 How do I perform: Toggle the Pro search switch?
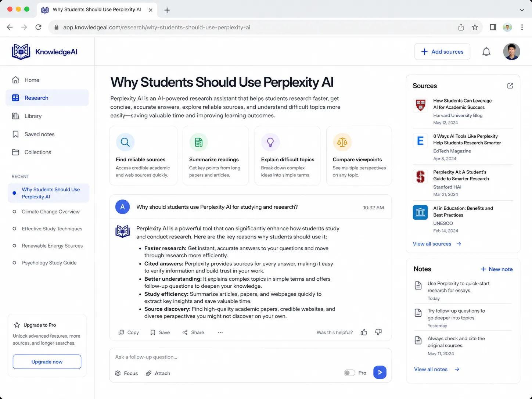(x=349, y=373)
